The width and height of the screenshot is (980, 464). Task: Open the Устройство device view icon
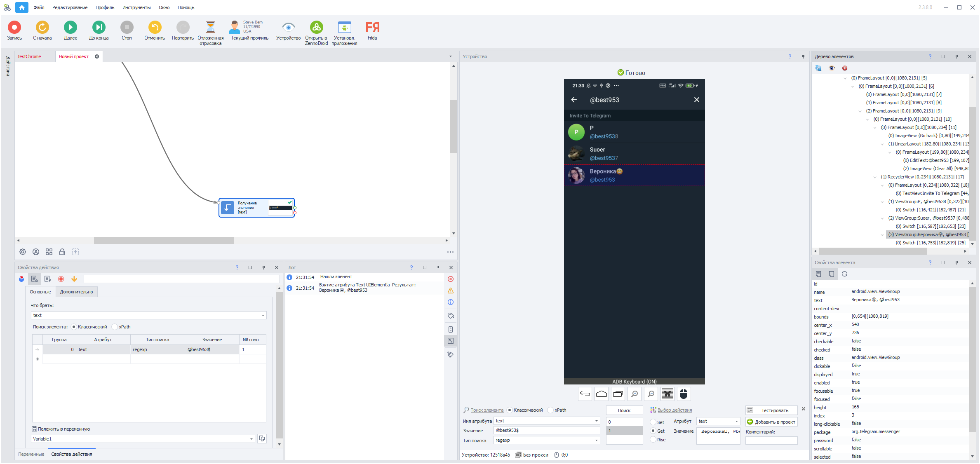pos(288,27)
